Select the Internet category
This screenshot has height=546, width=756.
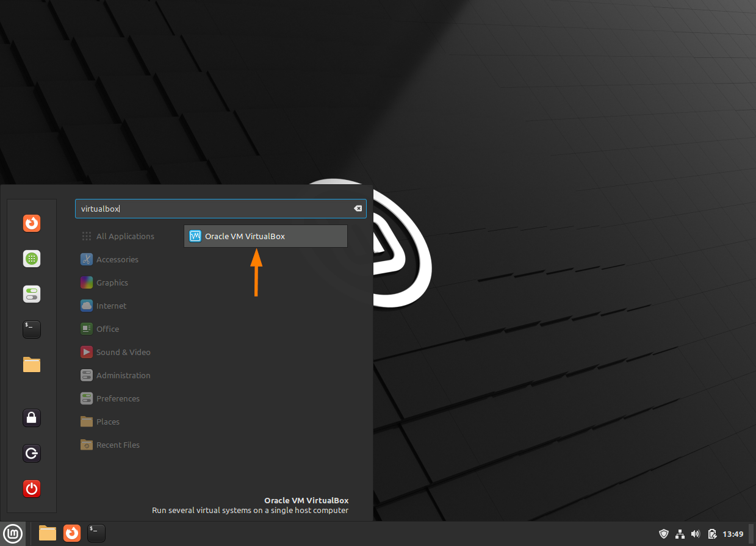(104, 306)
